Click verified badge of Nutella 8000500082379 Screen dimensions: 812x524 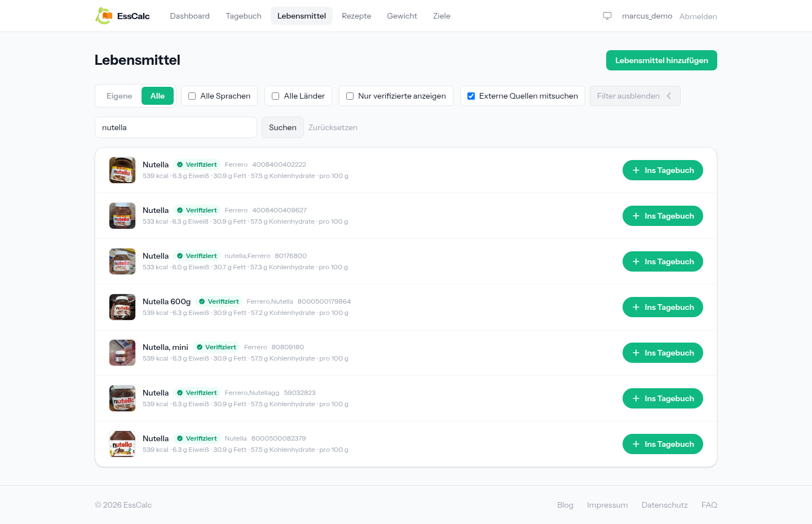click(196, 438)
